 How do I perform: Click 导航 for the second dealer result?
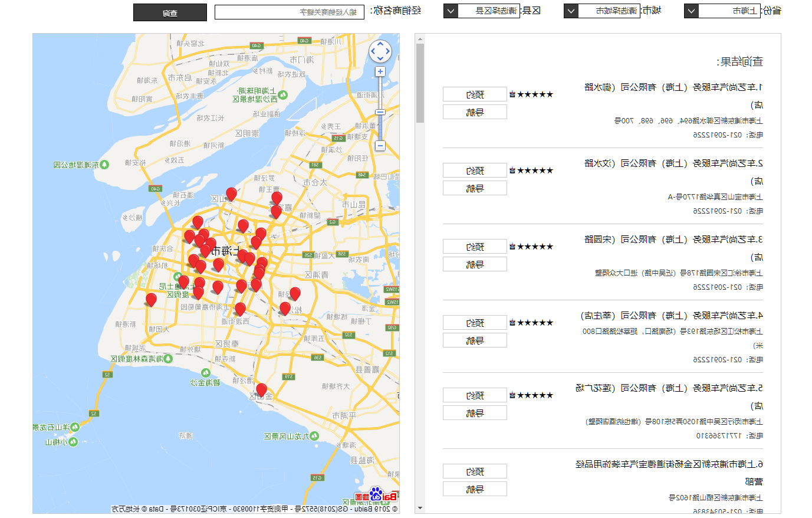[475, 188]
